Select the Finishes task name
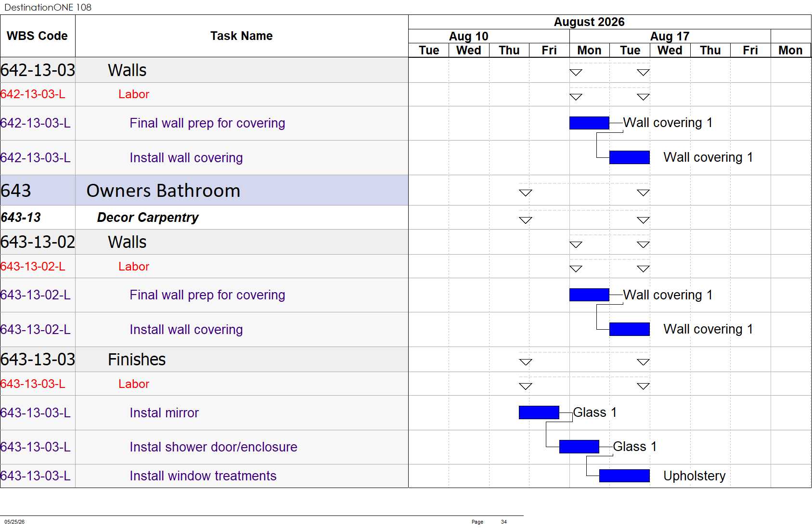 click(137, 360)
